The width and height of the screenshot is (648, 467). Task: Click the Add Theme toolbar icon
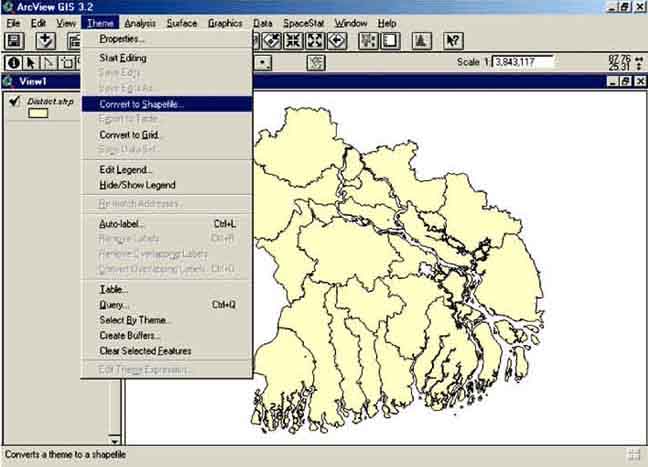[x=46, y=41]
